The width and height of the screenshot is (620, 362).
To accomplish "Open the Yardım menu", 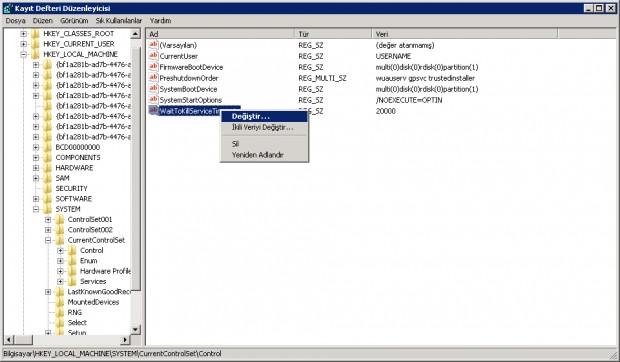I will click(x=160, y=21).
